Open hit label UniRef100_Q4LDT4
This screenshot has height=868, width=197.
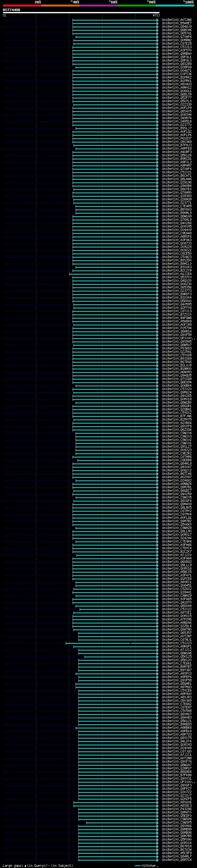177,741
